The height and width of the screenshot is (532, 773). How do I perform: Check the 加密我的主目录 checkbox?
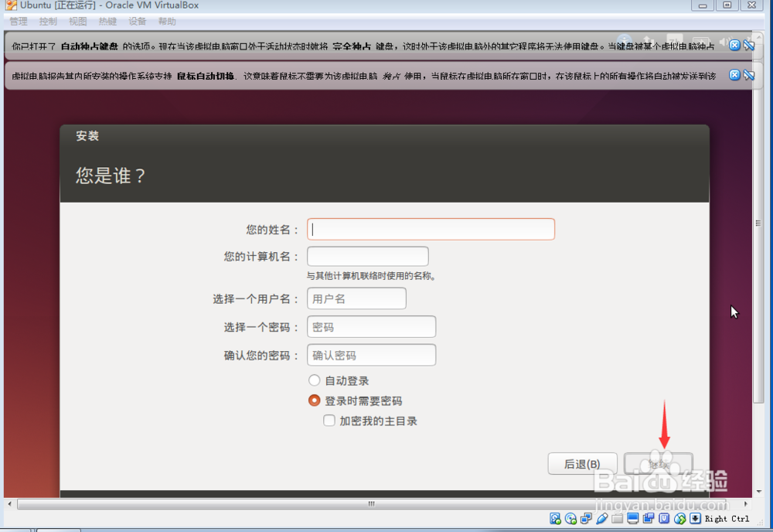[x=329, y=420]
